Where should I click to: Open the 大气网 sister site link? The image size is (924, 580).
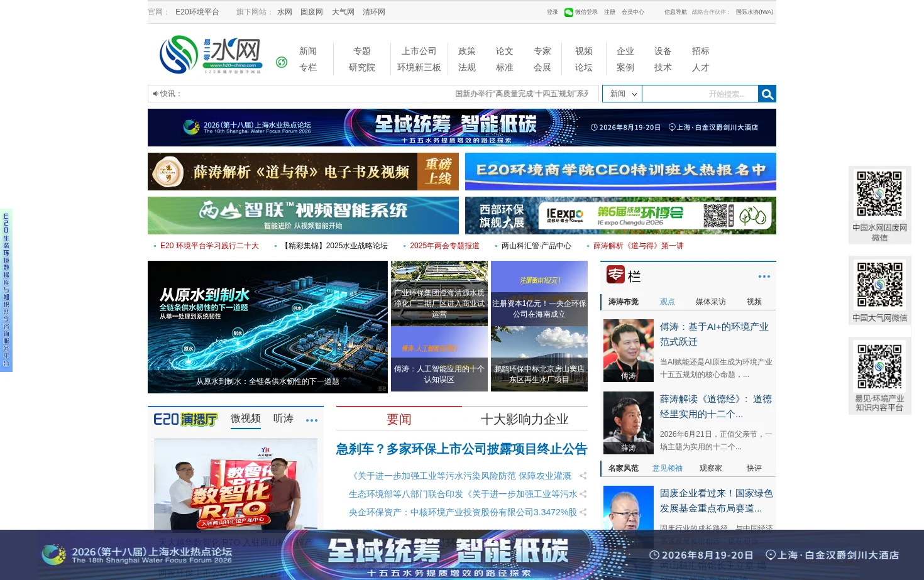[x=343, y=12]
